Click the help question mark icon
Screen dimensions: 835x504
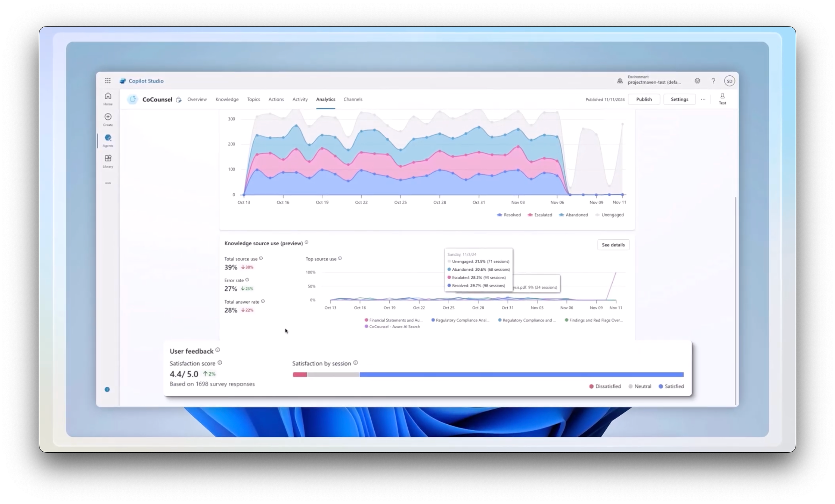(713, 81)
